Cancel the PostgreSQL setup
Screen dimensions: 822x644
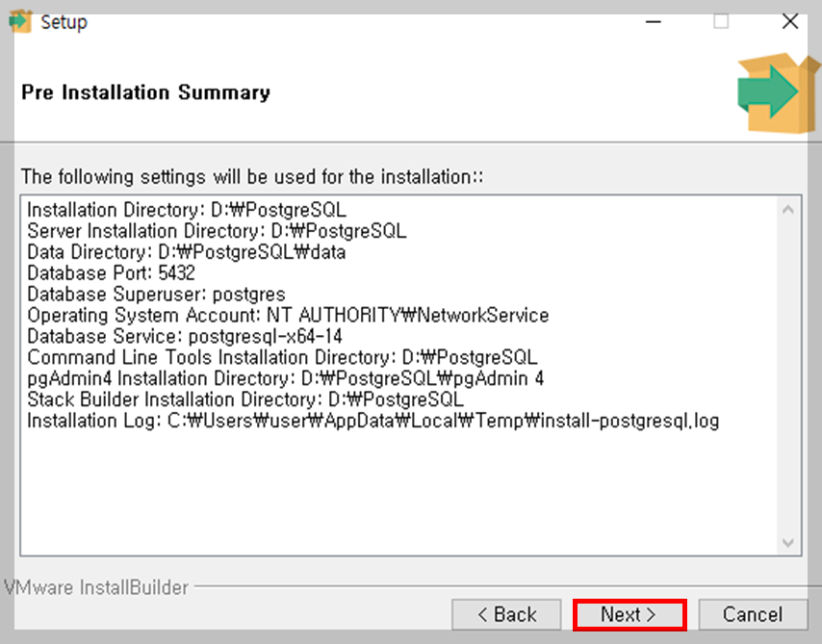(753, 614)
